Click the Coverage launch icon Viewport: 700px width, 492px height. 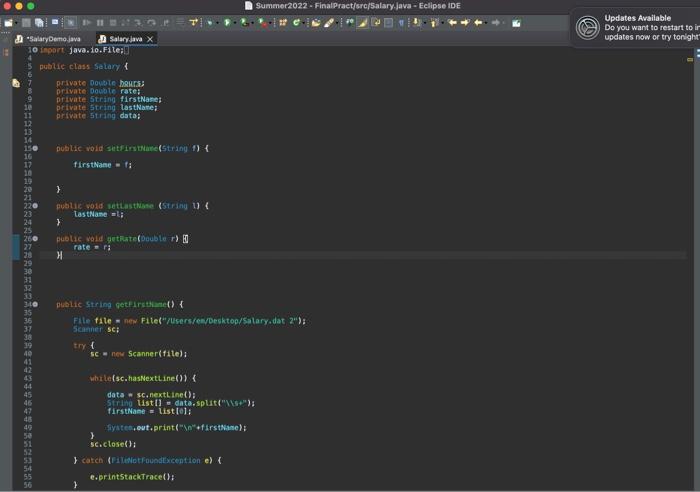tap(244, 22)
